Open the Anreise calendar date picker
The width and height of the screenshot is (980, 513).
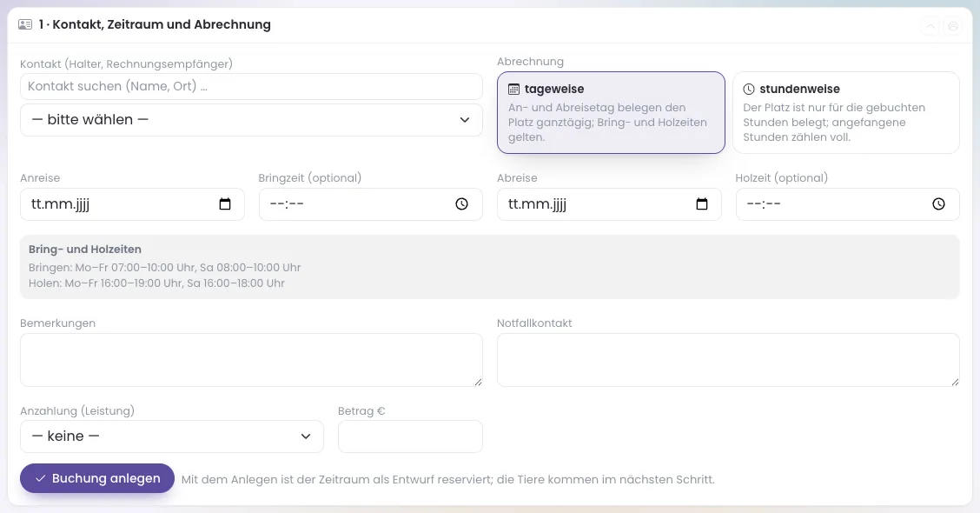point(225,204)
